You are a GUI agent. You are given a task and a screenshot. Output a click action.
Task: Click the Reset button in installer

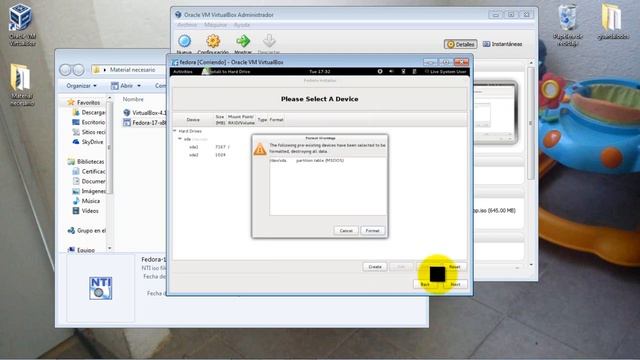[454, 267]
